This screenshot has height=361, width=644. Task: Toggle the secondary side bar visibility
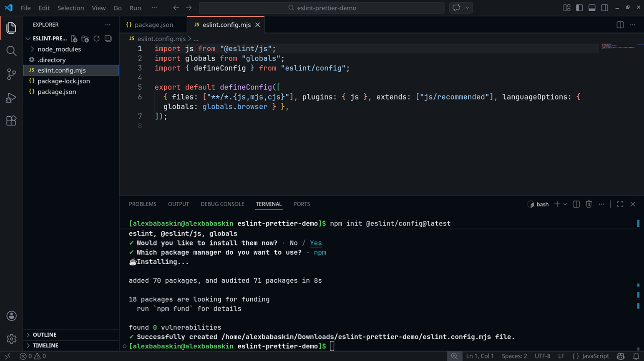(604, 8)
